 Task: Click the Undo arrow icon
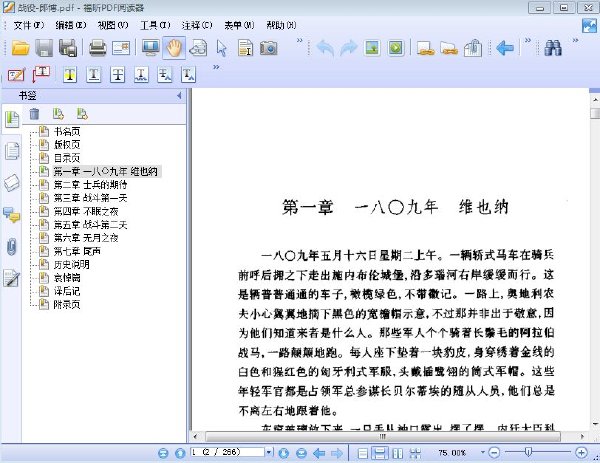point(325,48)
